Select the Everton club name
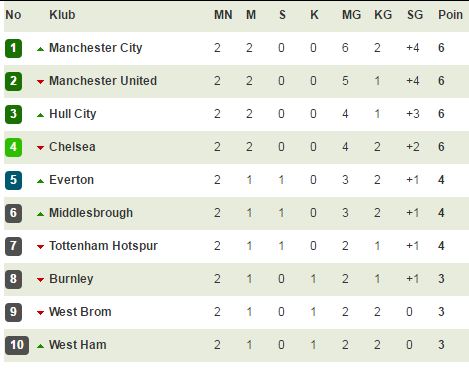Viewport: 469px width, 368px height. pos(71,180)
